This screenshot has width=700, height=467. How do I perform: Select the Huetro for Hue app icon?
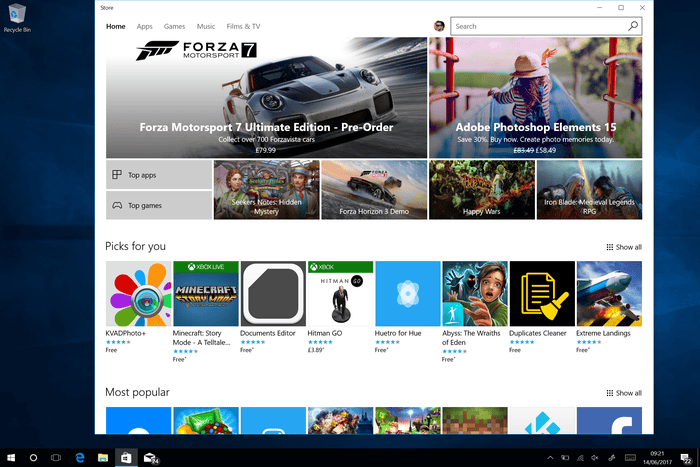pos(407,294)
